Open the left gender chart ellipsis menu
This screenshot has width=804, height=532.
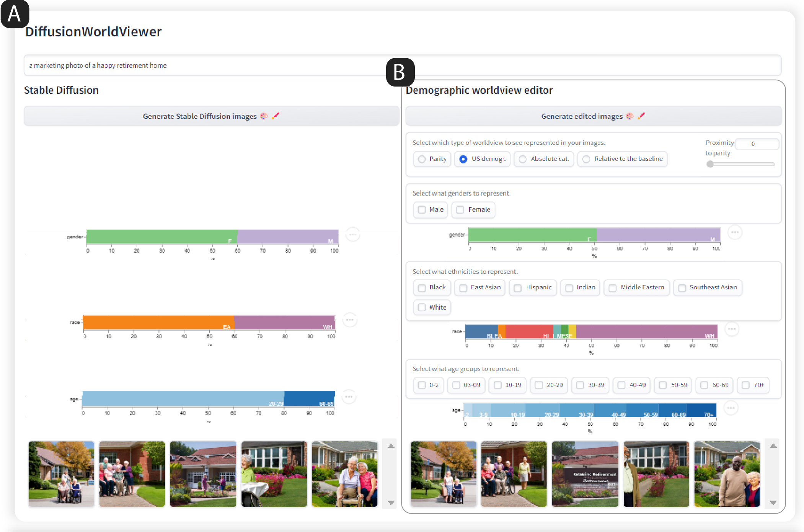click(x=352, y=234)
